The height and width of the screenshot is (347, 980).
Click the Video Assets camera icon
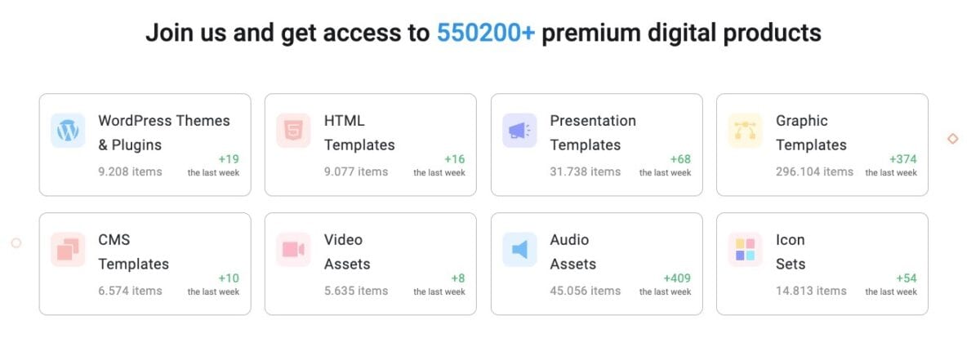tap(293, 250)
